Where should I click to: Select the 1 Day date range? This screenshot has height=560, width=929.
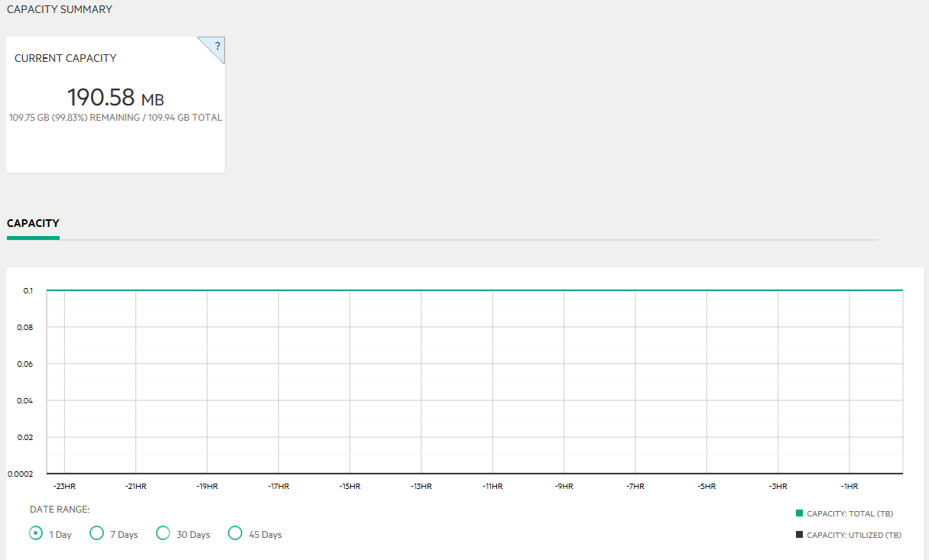36,533
